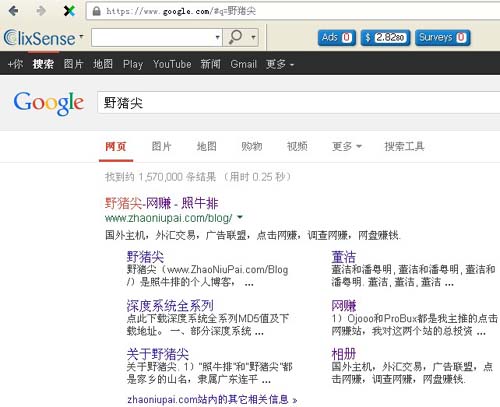Click the results count text 找到约 1,570,000 条结果
Screen dimensions: 500x407
click(x=160, y=177)
